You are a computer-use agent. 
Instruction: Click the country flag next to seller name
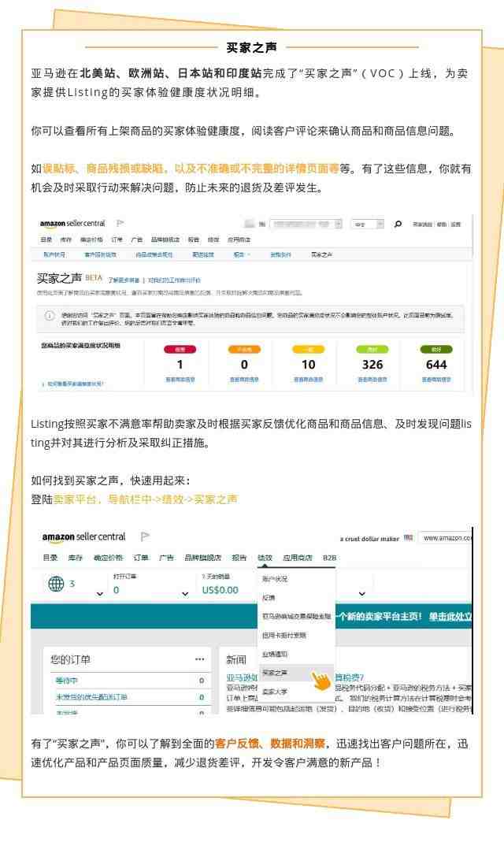pyautogui.click(x=409, y=538)
